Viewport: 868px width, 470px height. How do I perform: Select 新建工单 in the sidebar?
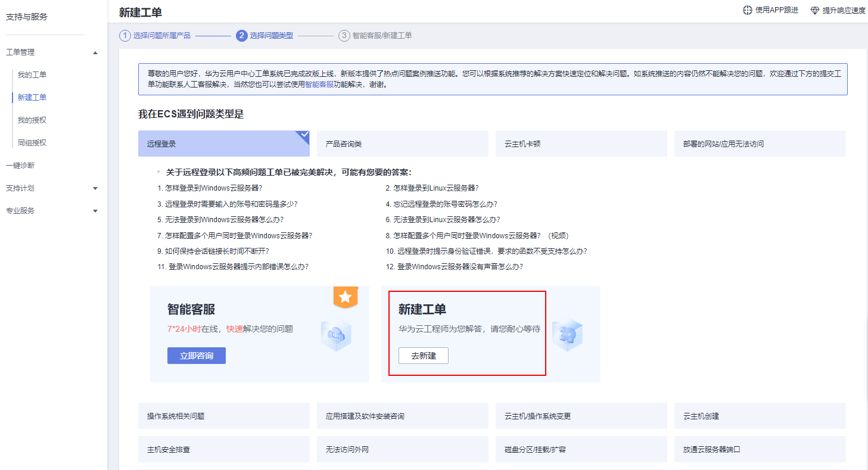32,98
